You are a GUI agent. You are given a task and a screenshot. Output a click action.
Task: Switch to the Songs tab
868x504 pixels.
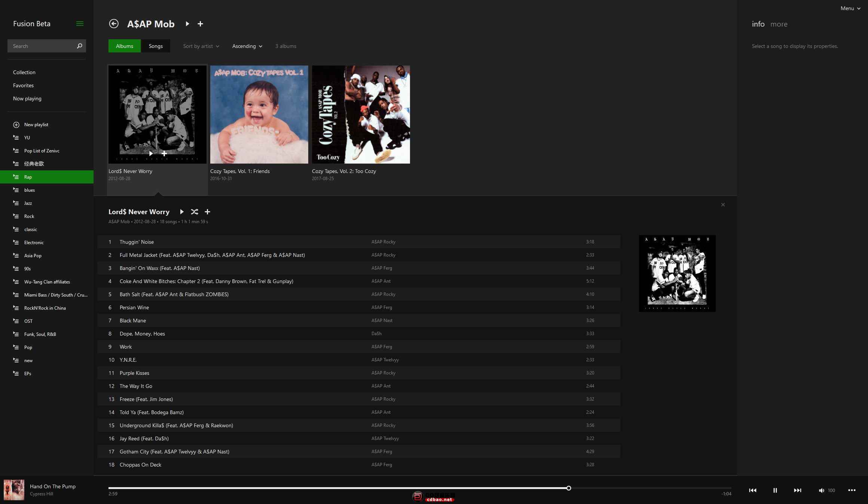click(156, 46)
